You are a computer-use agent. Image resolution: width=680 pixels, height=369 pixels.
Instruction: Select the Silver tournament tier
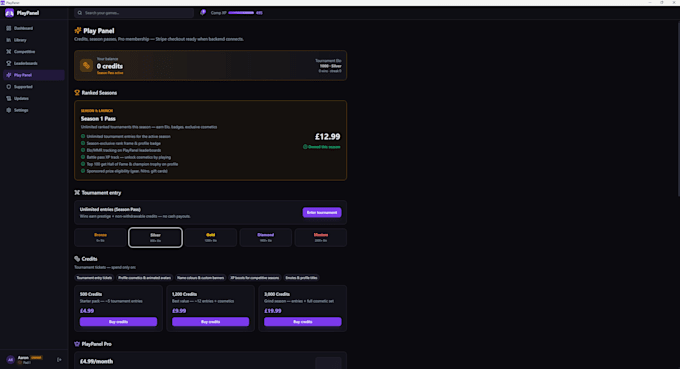[155, 237]
